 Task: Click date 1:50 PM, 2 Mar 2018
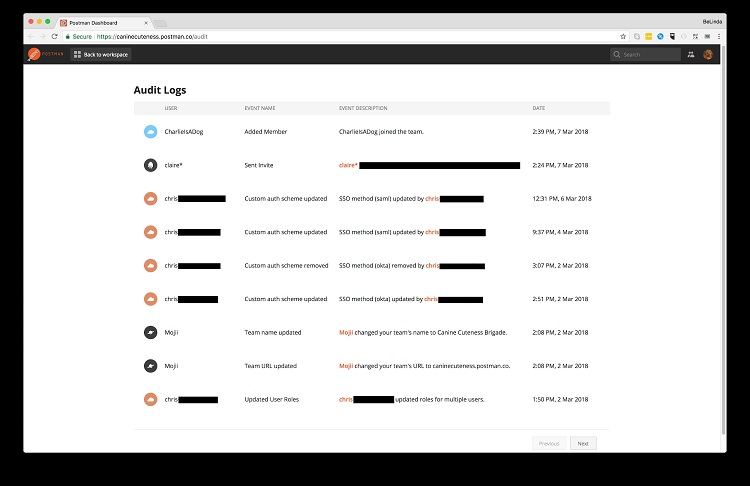(x=560, y=399)
